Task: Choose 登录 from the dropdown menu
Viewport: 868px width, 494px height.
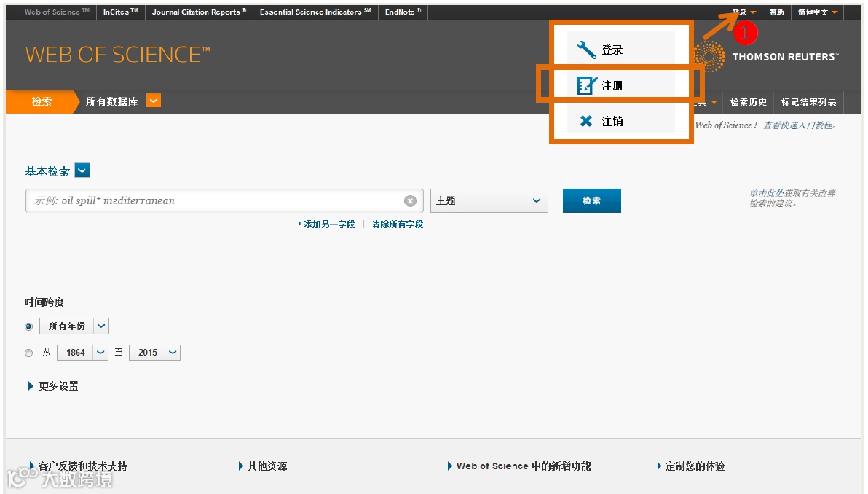Action: click(620, 50)
